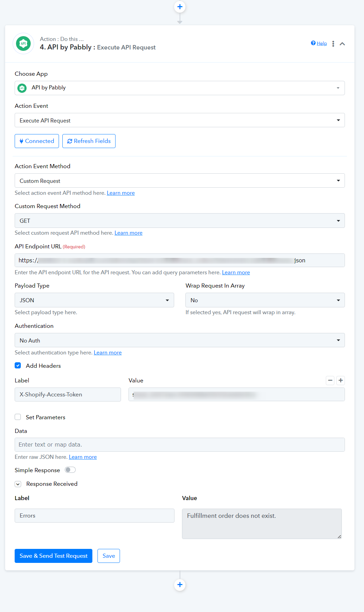Remove header row with minus button
The width and height of the screenshot is (364, 612).
(330, 380)
